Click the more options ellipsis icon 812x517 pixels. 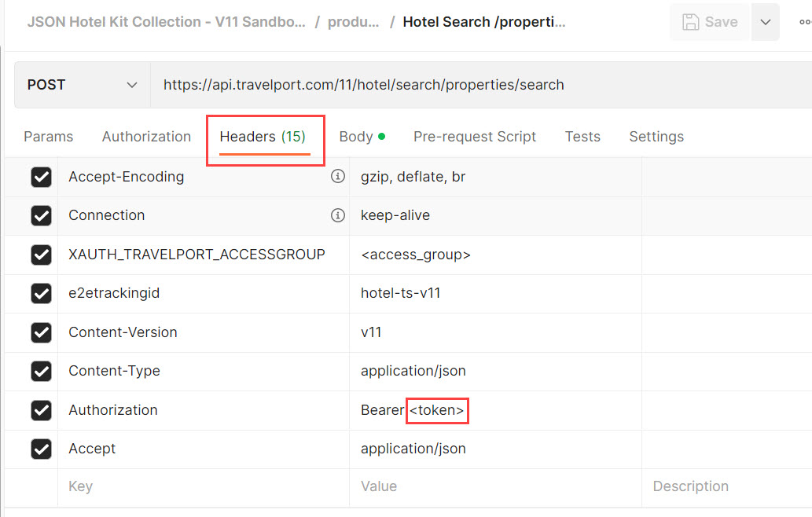[805, 22]
